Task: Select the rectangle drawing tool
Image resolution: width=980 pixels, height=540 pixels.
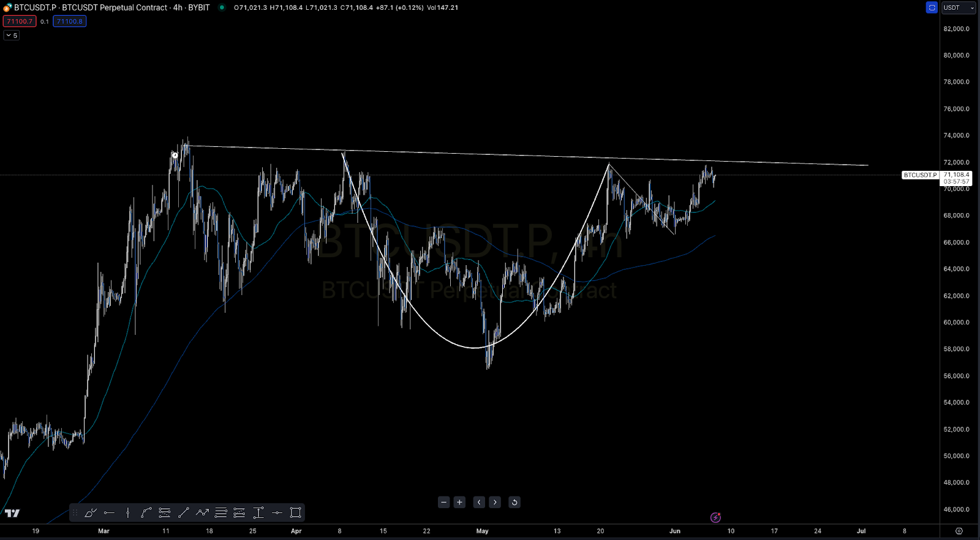Action: pyautogui.click(x=295, y=512)
